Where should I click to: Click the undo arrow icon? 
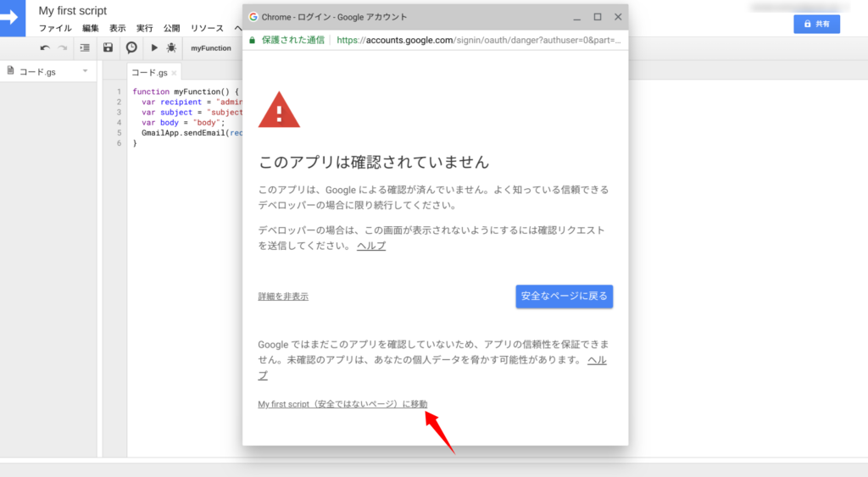pos(45,48)
